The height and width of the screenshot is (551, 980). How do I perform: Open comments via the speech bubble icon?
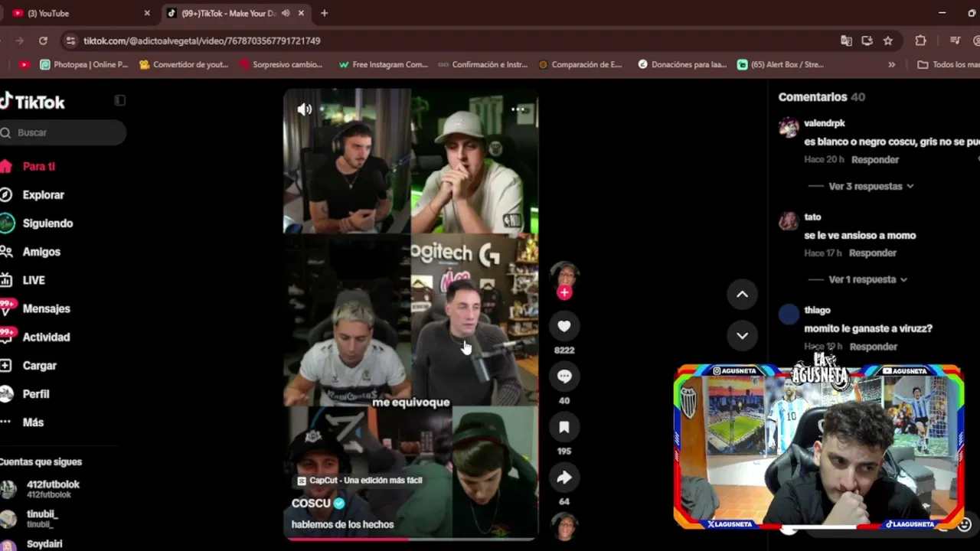pyautogui.click(x=564, y=377)
